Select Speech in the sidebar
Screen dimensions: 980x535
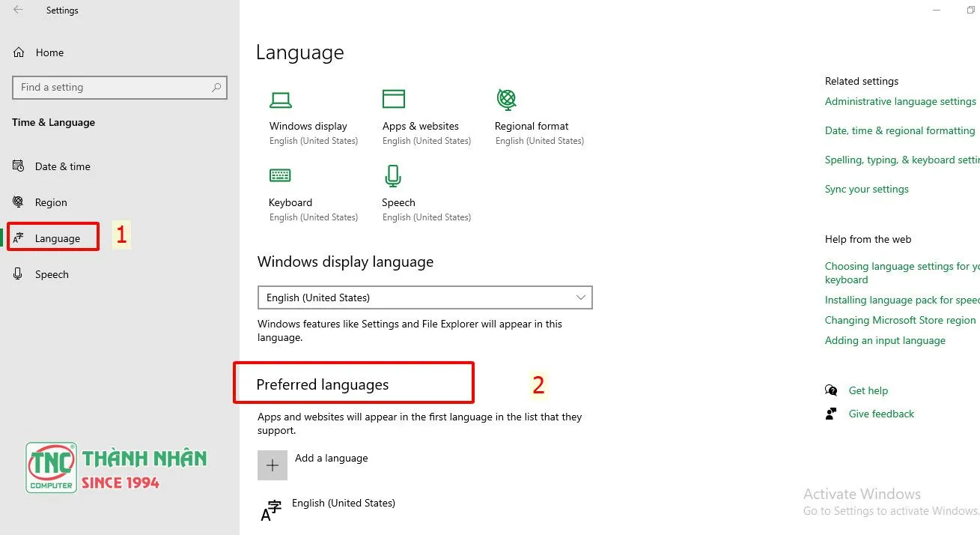(52, 273)
